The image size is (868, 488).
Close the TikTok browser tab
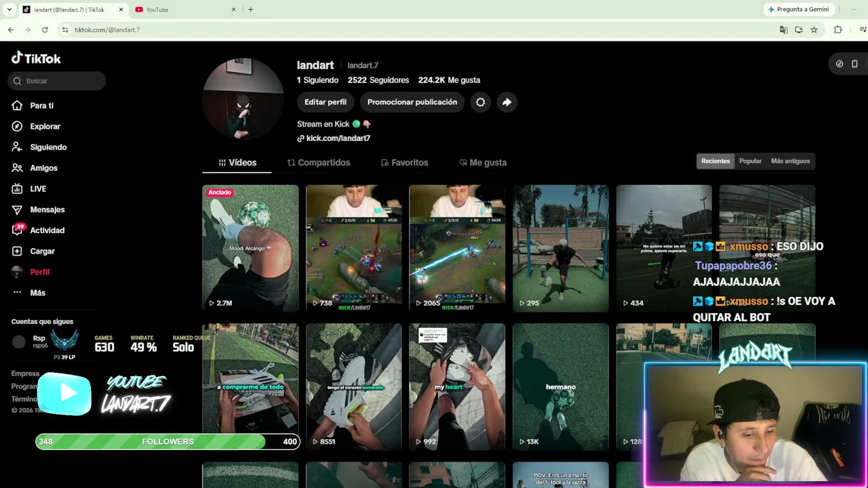pos(121,9)
